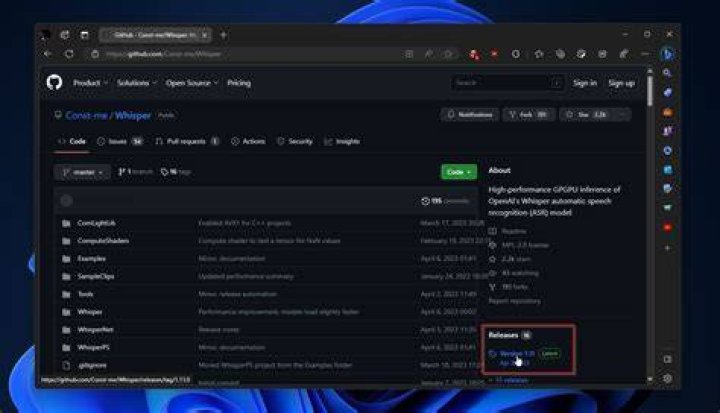Open the Whisper folder in file list

click(x=90, y=312)
